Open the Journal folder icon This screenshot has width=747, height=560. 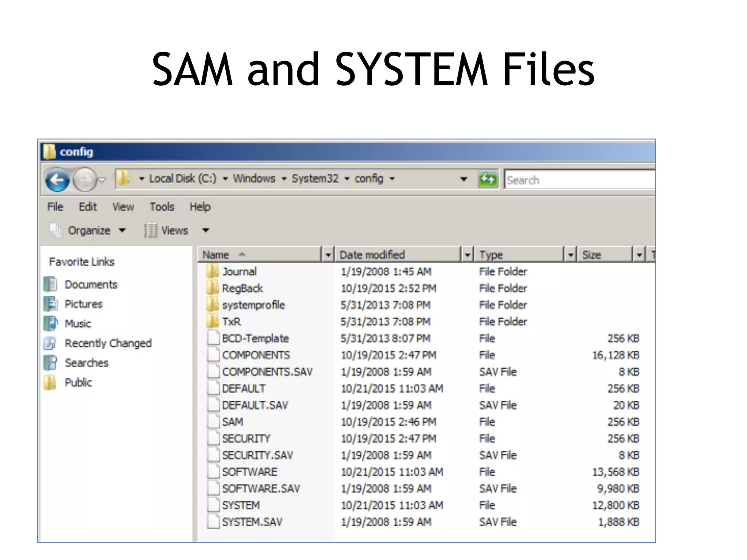212,271
